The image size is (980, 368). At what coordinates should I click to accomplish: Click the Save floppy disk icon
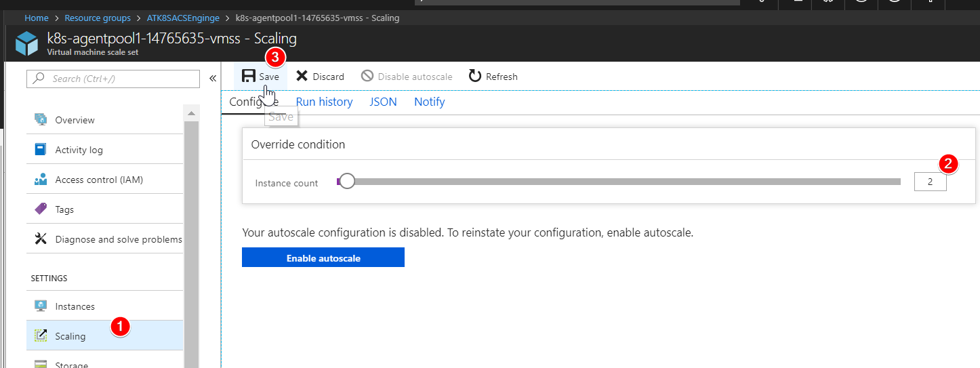249,77
